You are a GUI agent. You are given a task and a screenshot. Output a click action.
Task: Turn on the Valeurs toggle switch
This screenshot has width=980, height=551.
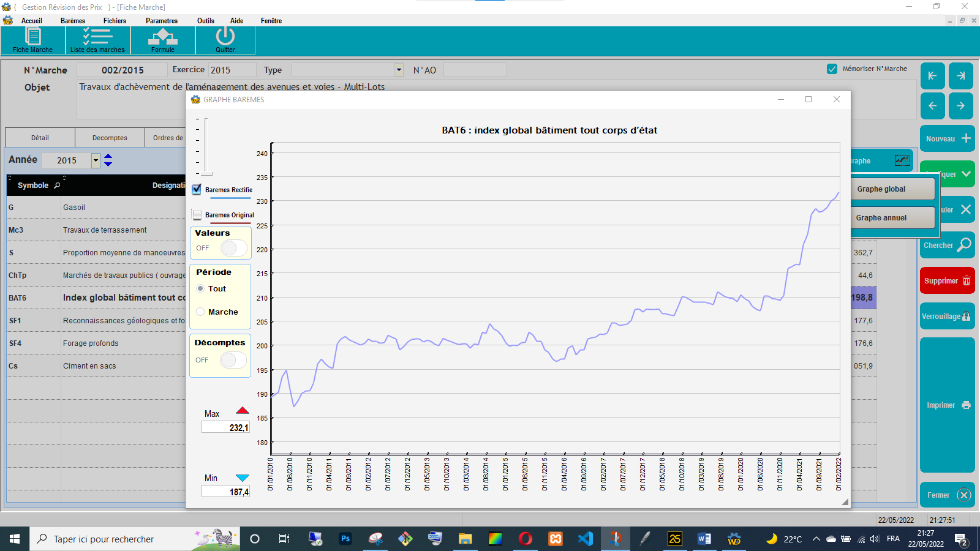pos(233,248)
